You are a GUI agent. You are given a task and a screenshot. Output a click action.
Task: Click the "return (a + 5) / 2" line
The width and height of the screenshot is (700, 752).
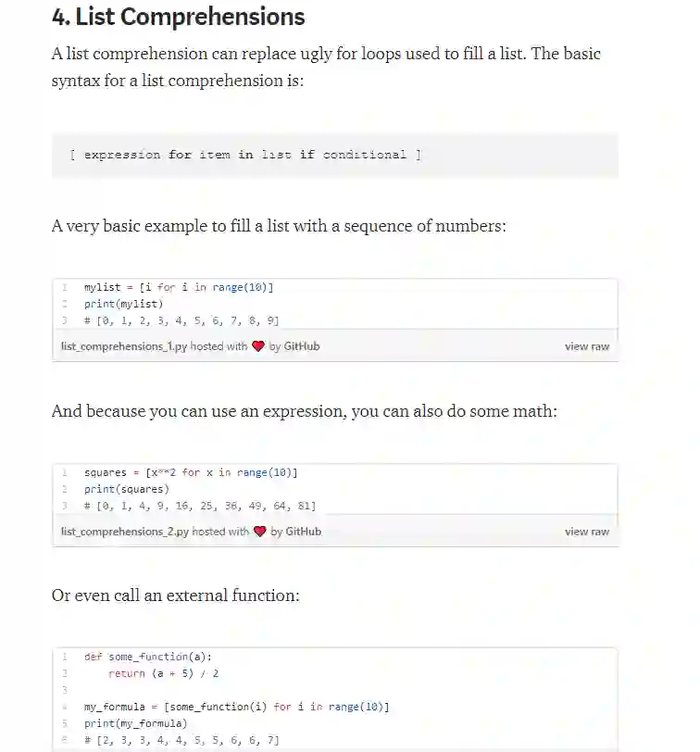(163, 673)
